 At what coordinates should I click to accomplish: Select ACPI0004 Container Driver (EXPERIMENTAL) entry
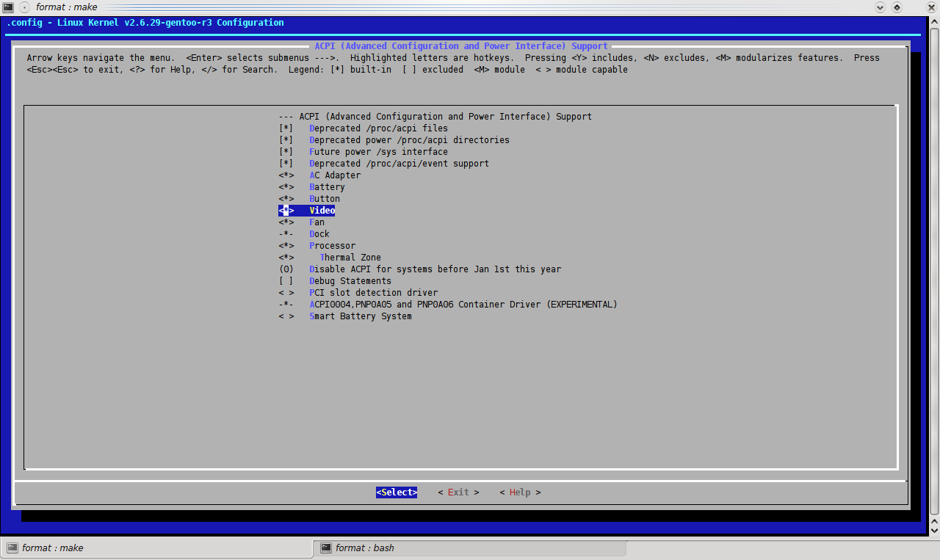click(448, 305)
